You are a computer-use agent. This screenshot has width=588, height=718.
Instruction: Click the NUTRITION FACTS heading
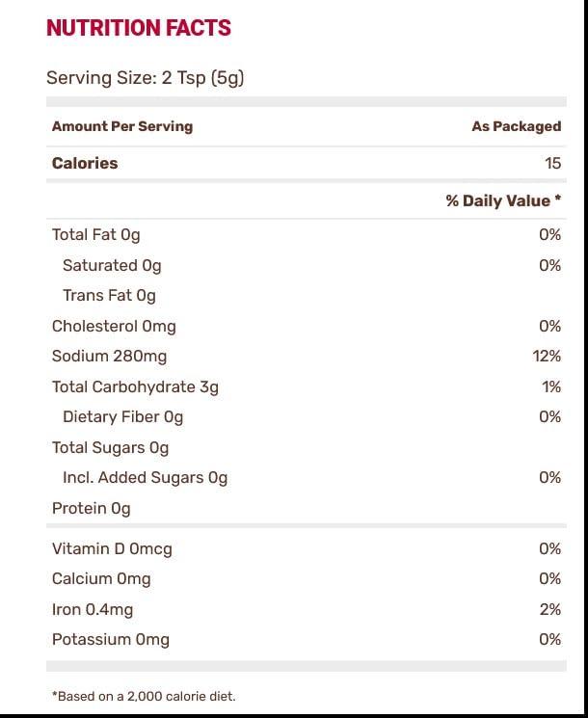[139, 28]
